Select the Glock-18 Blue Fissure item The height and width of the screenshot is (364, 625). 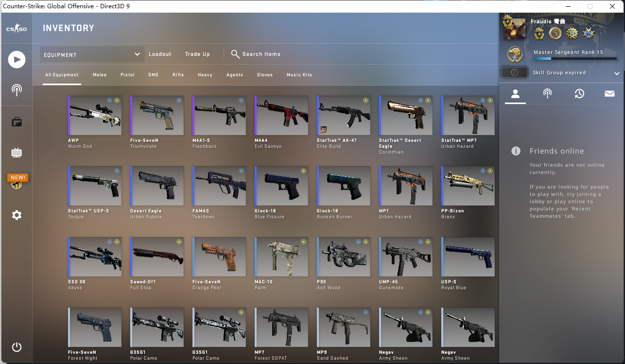tap(281, 186)
